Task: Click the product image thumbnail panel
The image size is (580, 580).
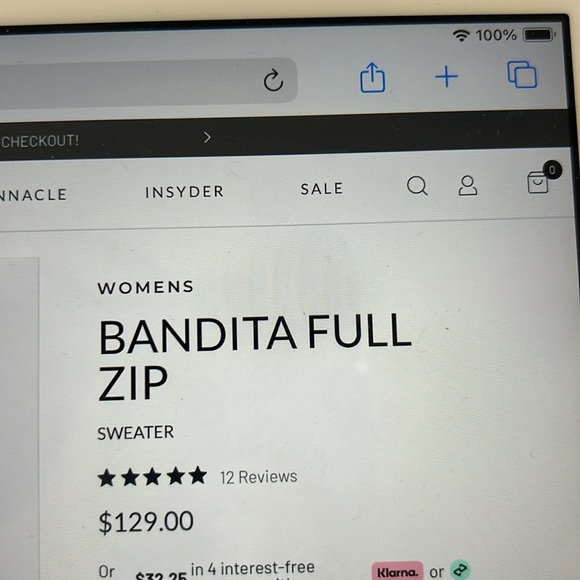Action: click(19, 418)
